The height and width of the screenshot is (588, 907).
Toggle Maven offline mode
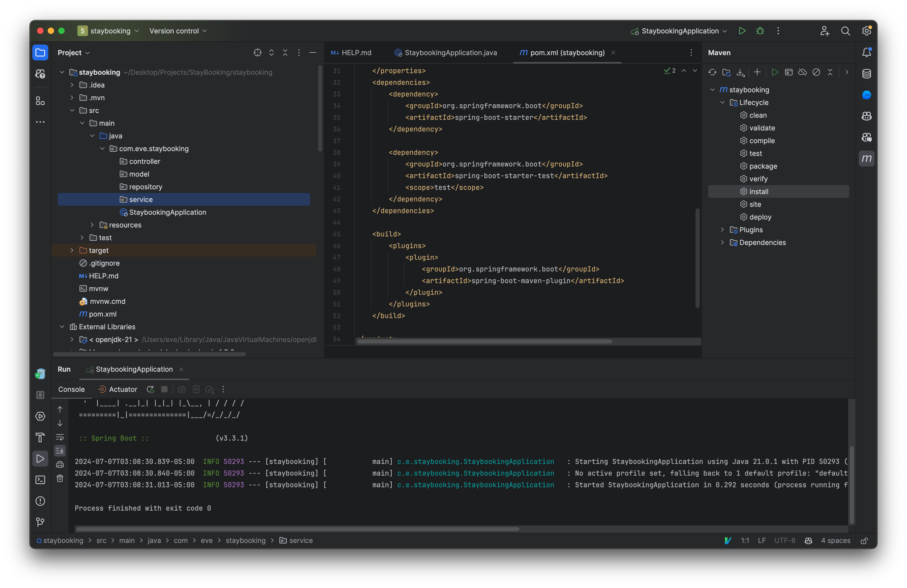[803, 72]
